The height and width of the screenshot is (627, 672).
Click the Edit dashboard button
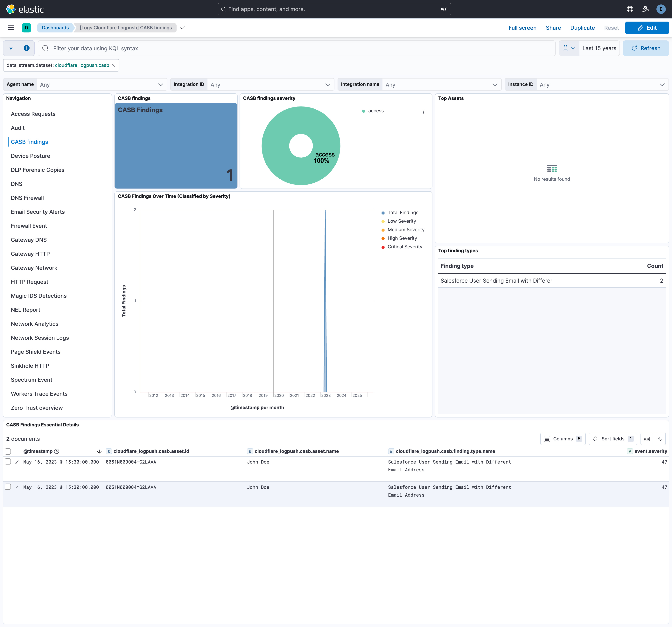tap(647, 28)
